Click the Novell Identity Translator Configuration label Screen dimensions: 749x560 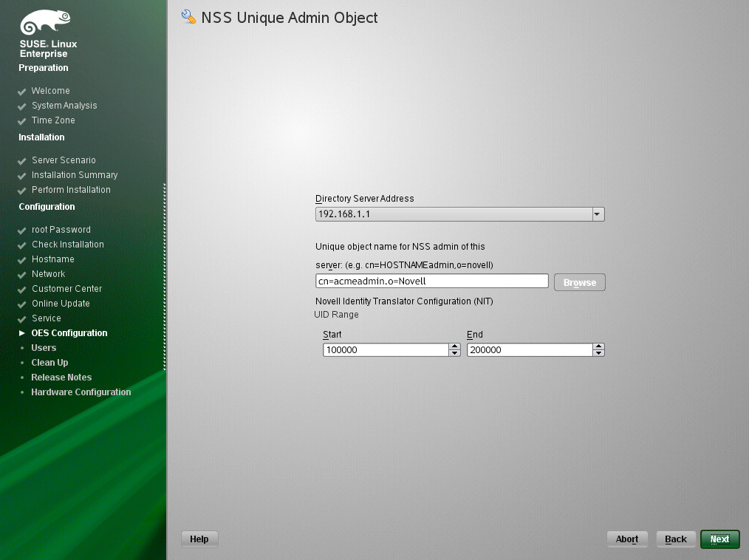click(x=404, y=301)
